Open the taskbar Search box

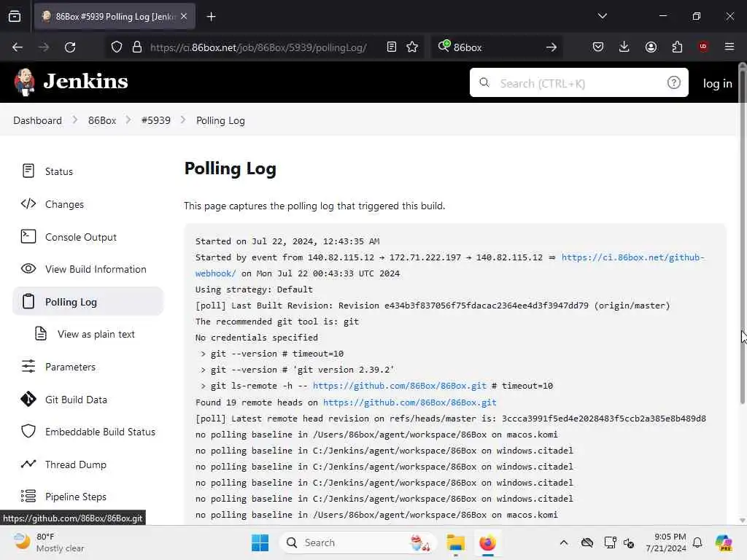[x=357, y=542]
